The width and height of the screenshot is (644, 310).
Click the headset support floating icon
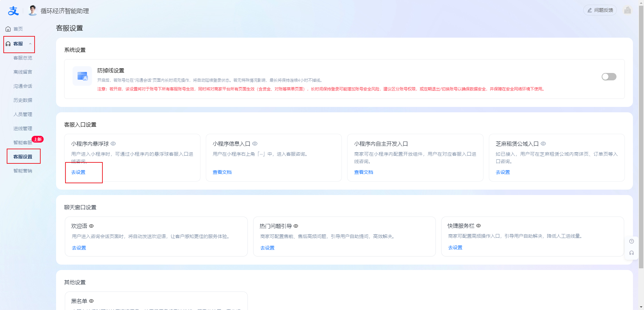pyautogui.click(x=631, y=253)
